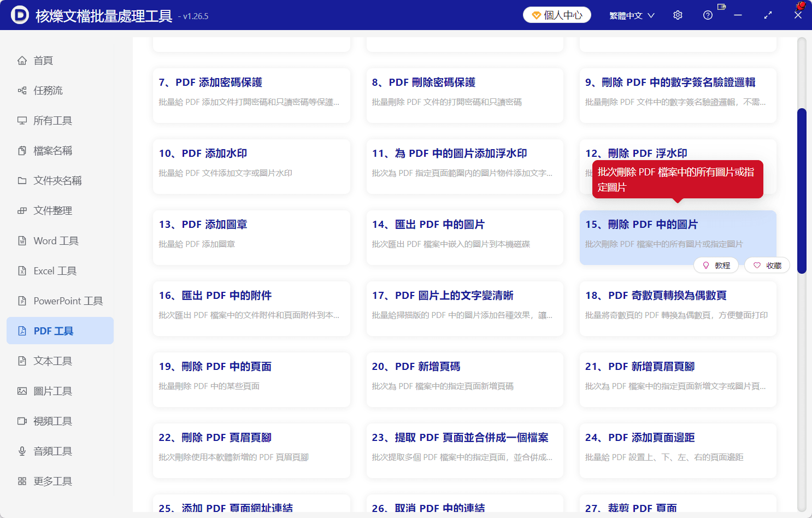Viewport: 812px width, 518px height.
Task: Click the organize icon beside 文件整理
Action: [22, 211]
